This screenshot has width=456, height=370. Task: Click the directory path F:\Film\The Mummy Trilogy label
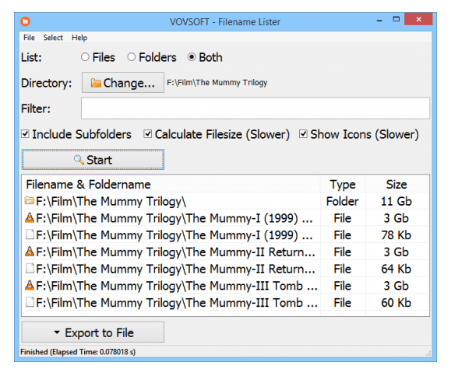[x=217, y=82]
